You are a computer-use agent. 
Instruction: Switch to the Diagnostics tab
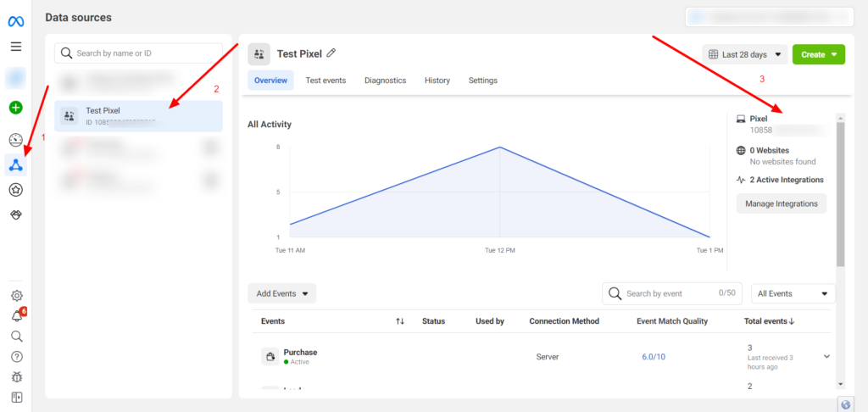(x=385, y=81)
